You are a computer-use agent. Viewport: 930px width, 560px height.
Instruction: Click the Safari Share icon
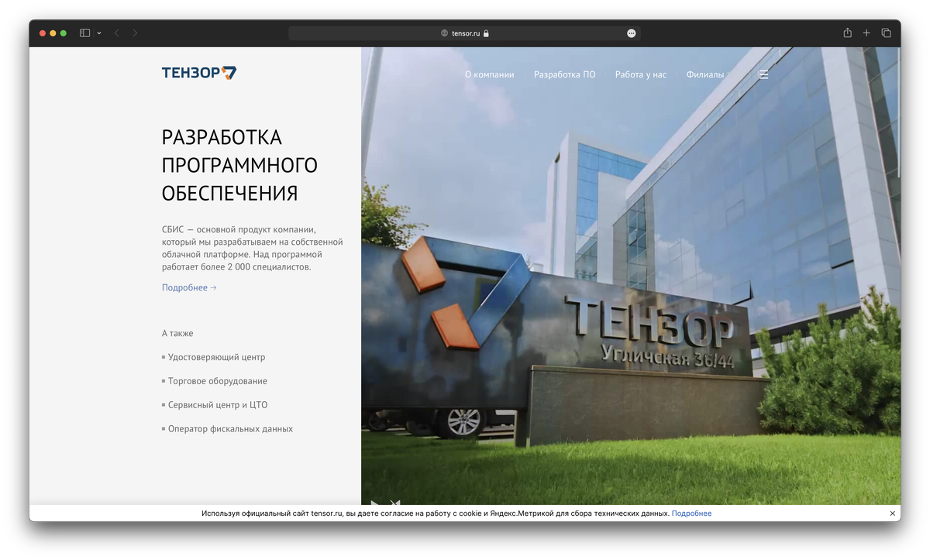847,33
